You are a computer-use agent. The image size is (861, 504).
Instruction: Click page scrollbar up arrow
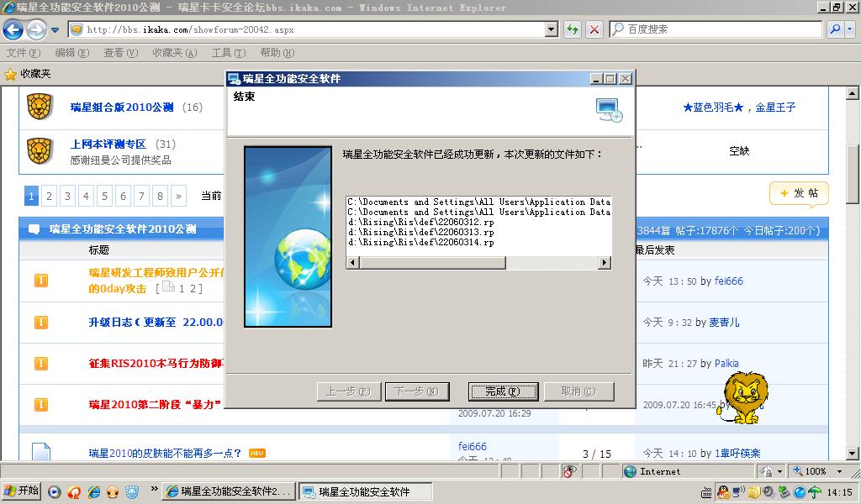coord(853,93)
